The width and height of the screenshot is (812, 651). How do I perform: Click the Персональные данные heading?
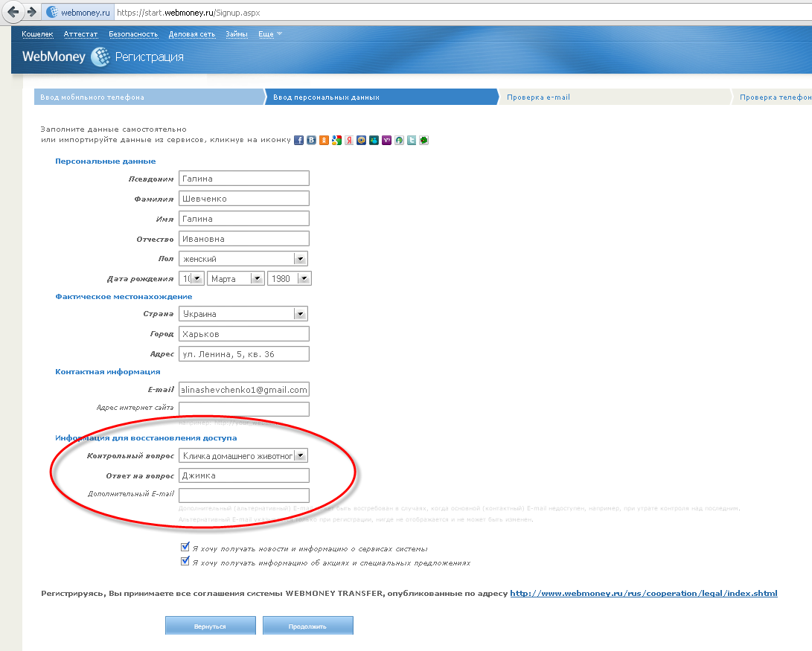(x=105, y=161)
